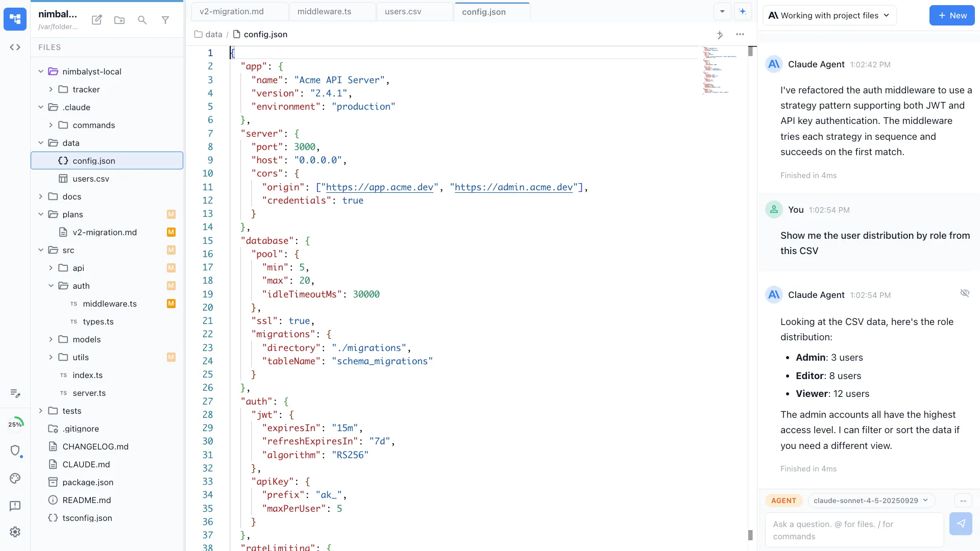Expand the tests folder
The image size is (980, 551).
pyautogui.click(x=71, y=411)
